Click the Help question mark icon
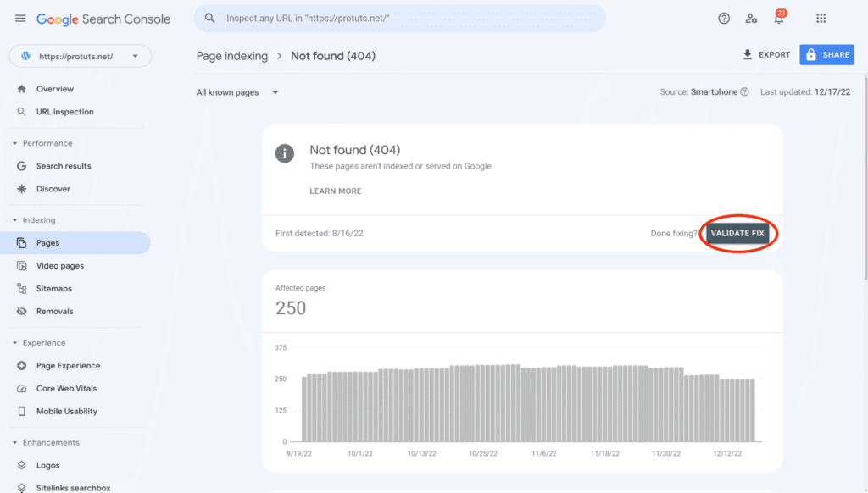The image size is (868, 493). click(x=724, y=19)
